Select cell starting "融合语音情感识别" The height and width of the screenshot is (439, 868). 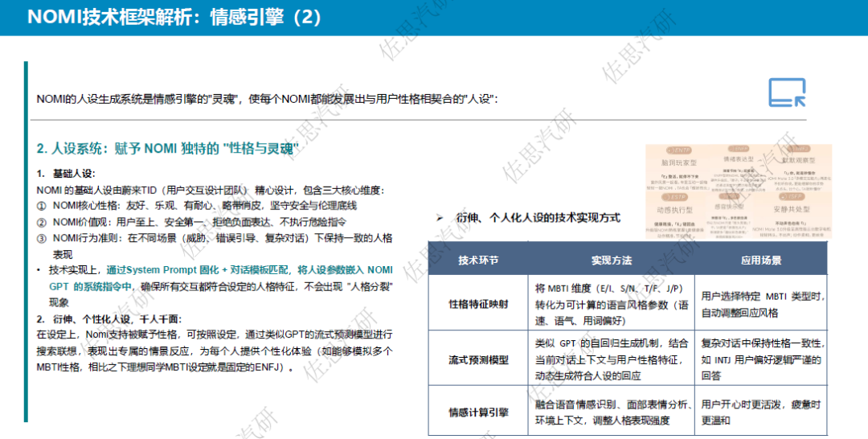(x=611, y=412)
